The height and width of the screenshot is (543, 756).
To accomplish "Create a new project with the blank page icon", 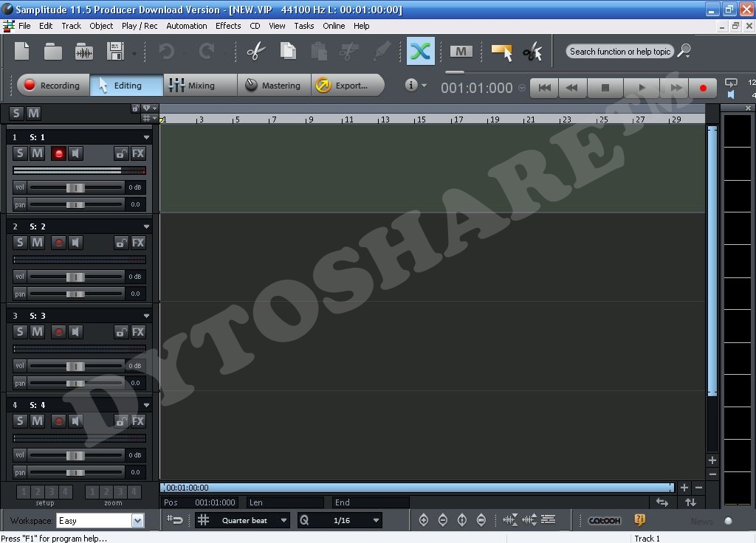I will tap(21, 51).
